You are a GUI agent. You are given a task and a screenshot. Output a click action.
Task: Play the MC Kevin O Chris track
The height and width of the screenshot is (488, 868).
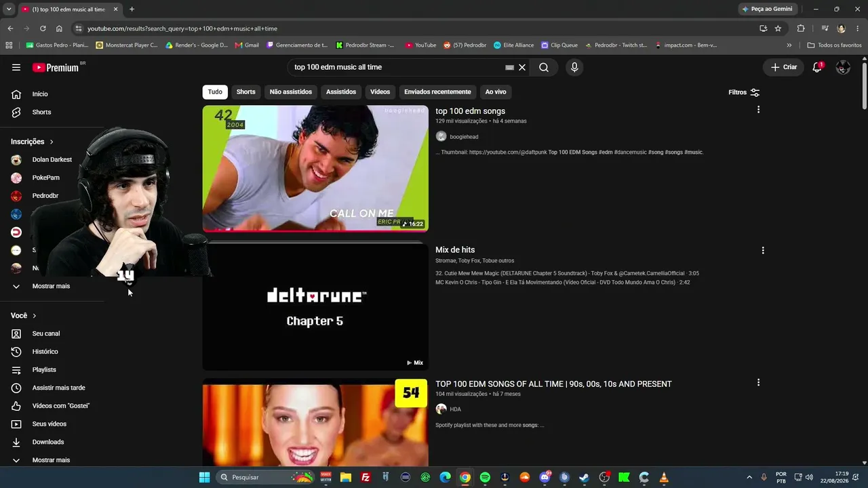562,283
